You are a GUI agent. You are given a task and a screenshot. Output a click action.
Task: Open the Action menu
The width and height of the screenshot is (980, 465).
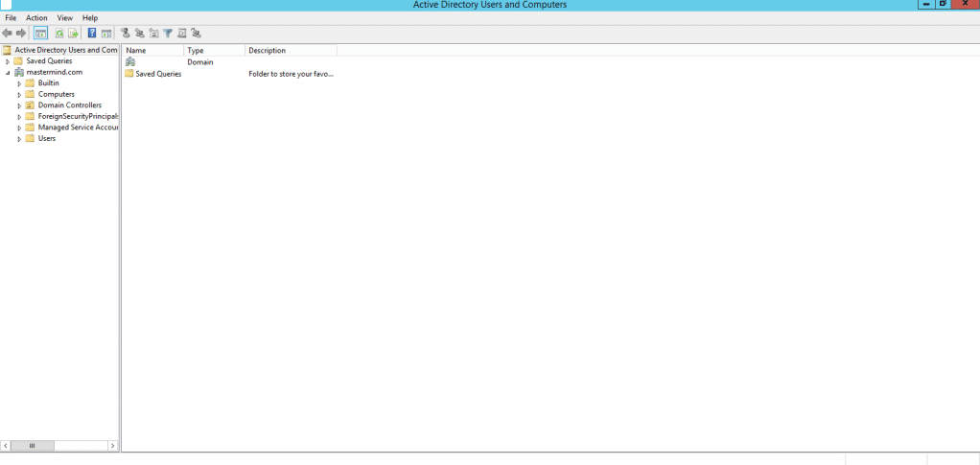click(x=36, y=18)
